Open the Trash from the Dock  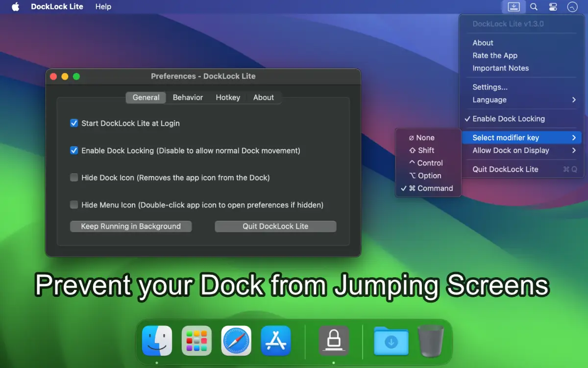(431, 341)
